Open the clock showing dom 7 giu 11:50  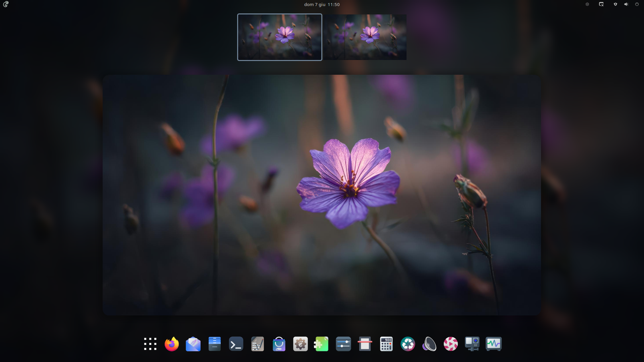click(x=322, y=4)
